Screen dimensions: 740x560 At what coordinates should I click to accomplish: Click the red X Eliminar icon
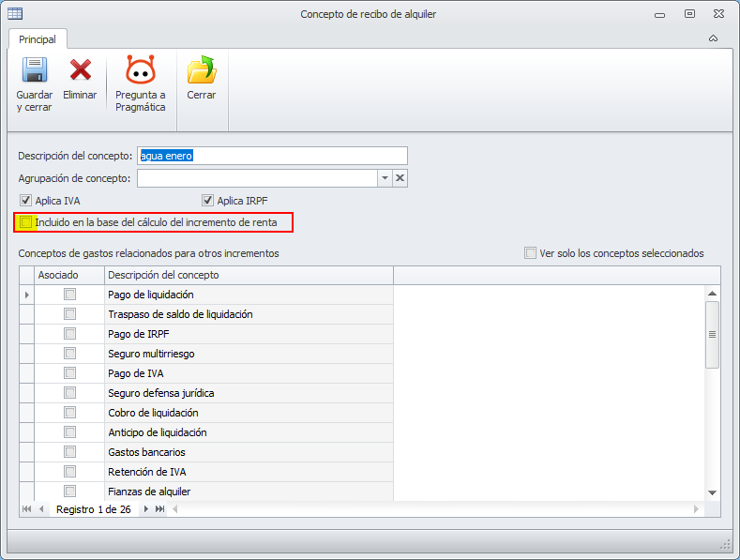81,69
